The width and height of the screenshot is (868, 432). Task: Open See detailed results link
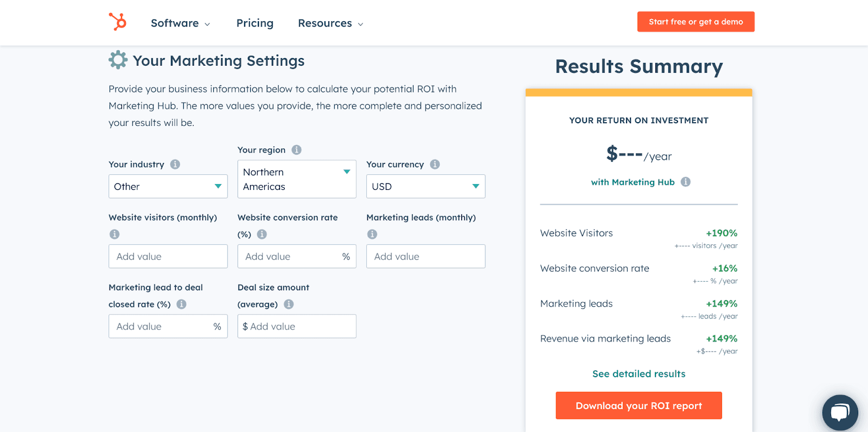tap(639, 374)
